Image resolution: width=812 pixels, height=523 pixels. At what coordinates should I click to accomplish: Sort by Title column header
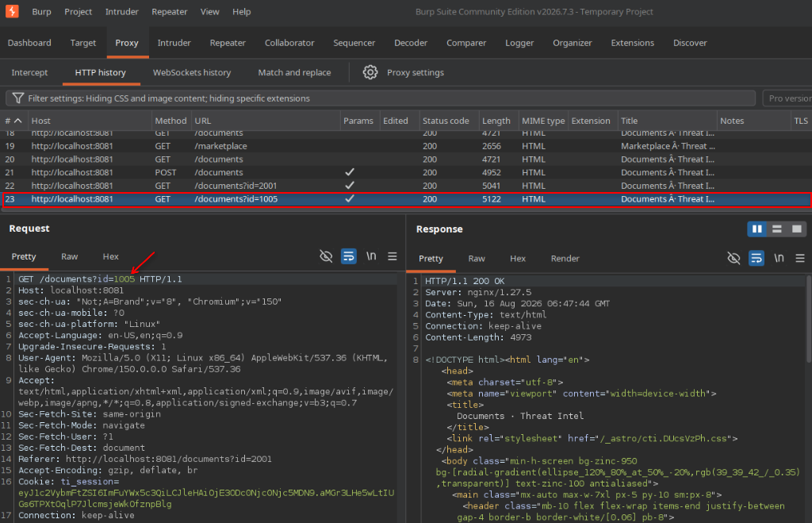click(667, 121)
